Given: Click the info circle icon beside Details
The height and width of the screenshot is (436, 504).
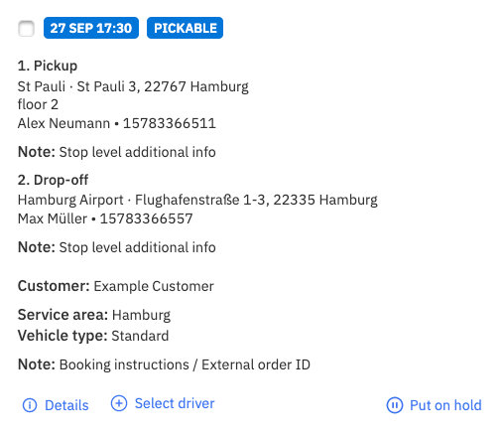Looking at the screenshot, I should tap(30, 405).
